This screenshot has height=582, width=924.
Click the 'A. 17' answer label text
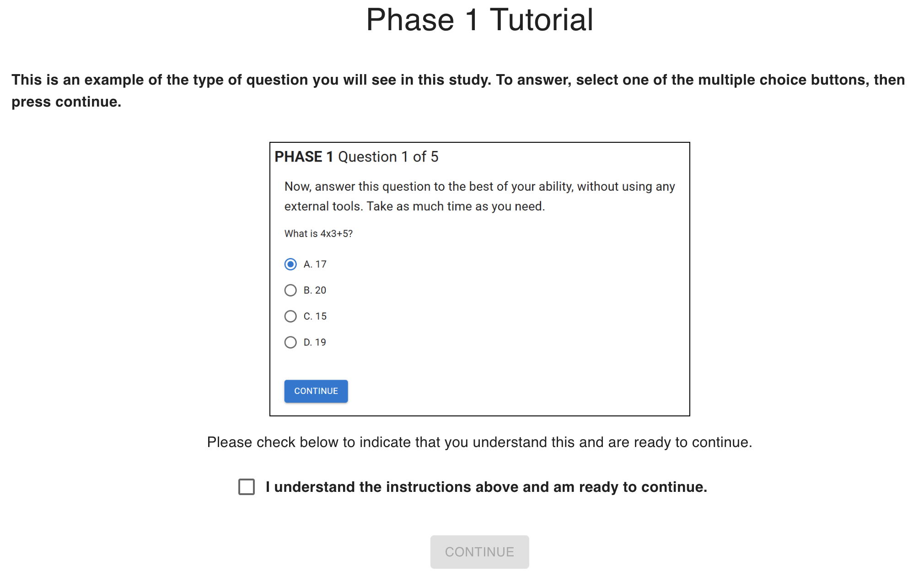pos(315,264)
